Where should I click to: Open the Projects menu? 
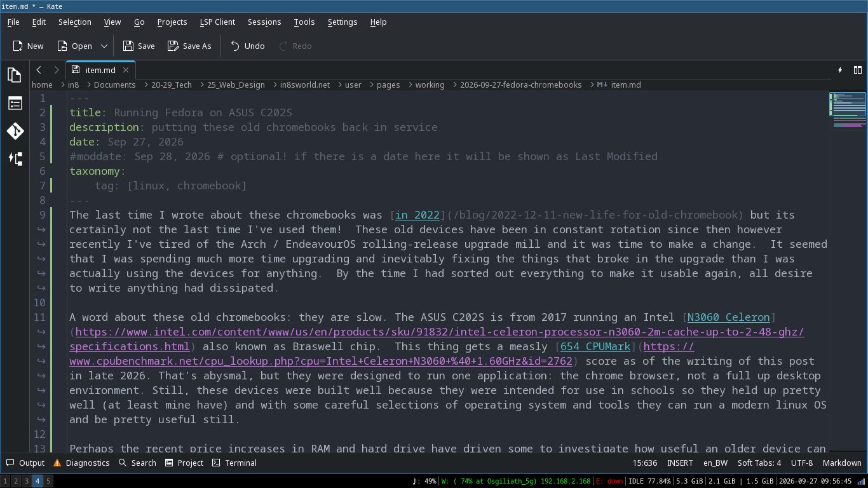[x=172, y=22]
